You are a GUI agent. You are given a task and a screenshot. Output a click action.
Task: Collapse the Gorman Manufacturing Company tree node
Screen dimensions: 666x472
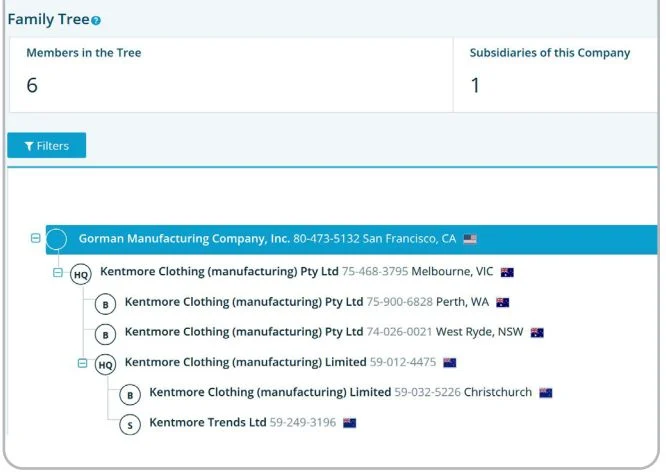click(x=36, y=238)
